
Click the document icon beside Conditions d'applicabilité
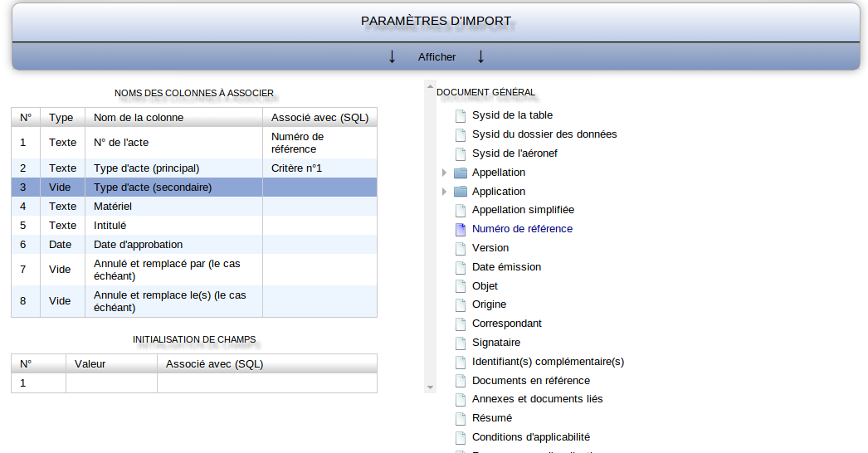click(460, 438)
